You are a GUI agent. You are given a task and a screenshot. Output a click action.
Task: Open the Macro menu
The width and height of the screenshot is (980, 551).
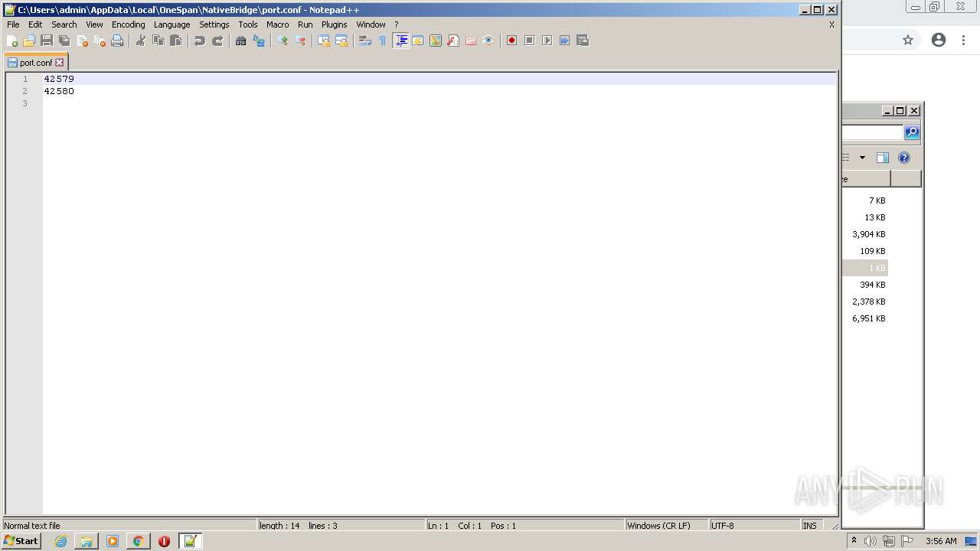pyautogui.click(x=278, y=24)
